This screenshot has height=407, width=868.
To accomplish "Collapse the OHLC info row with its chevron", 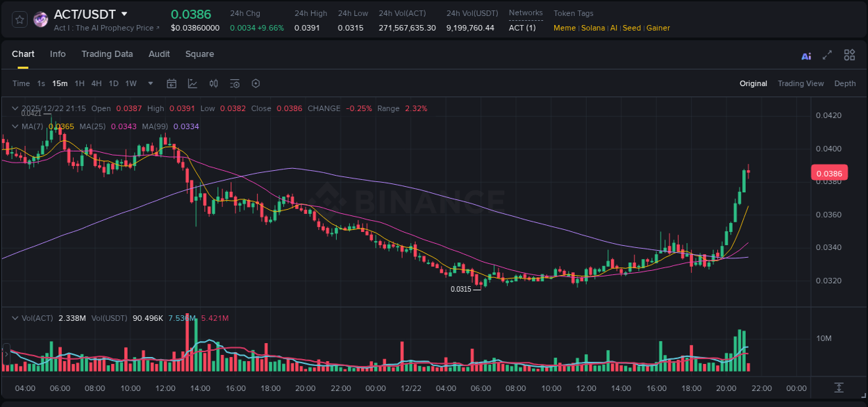I will tap(14, 108).
